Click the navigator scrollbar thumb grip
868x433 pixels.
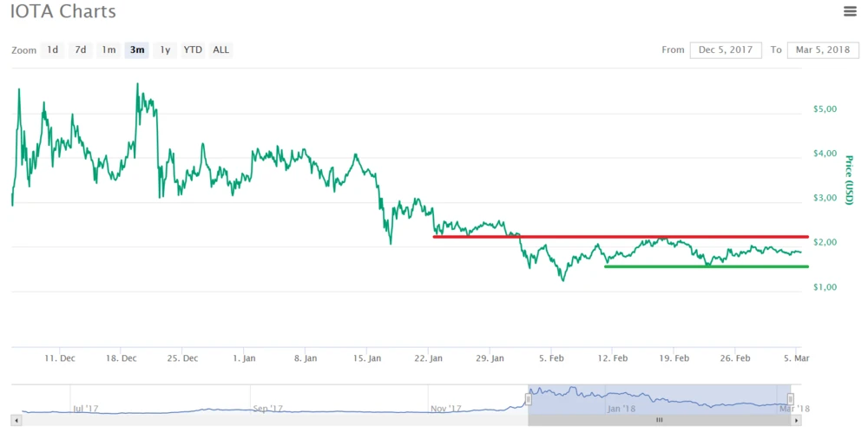(x=659, y=421)
